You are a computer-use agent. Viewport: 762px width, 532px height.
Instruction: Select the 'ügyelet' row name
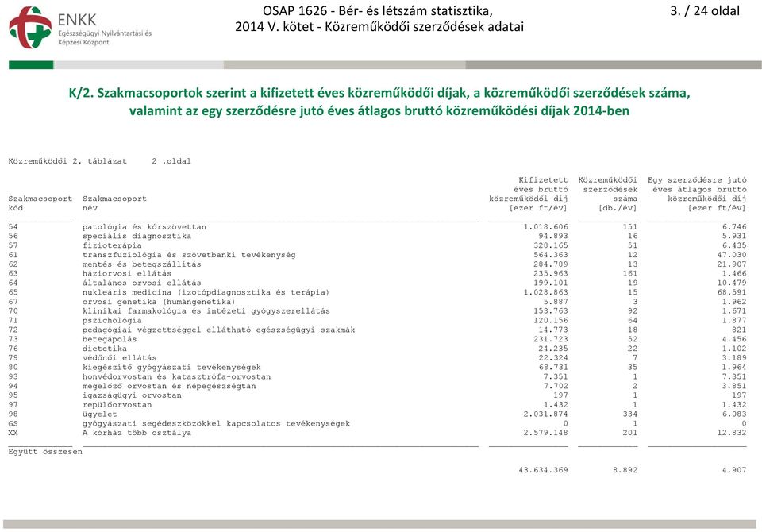pos(100,414)
